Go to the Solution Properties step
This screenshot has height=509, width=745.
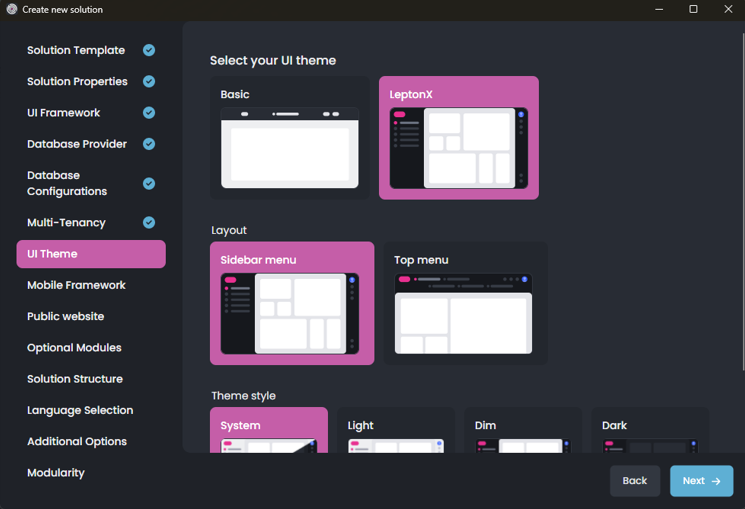91,81
